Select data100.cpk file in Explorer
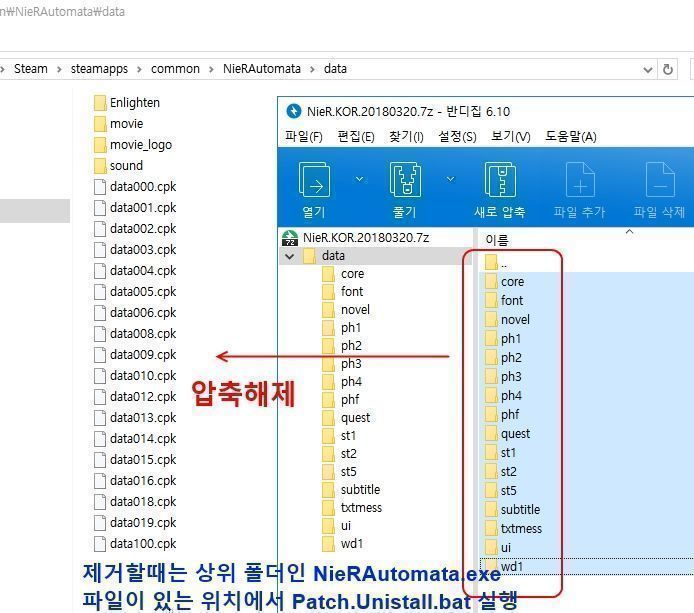The height and width of the screenshot is (613, 694). click(x=135, y=544)
